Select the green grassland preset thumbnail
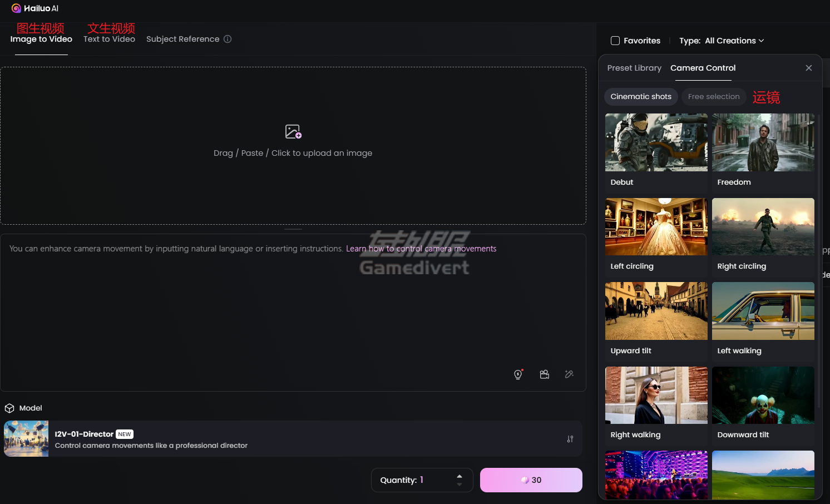This screenshot has height=504, width=830. pos(763,475)
